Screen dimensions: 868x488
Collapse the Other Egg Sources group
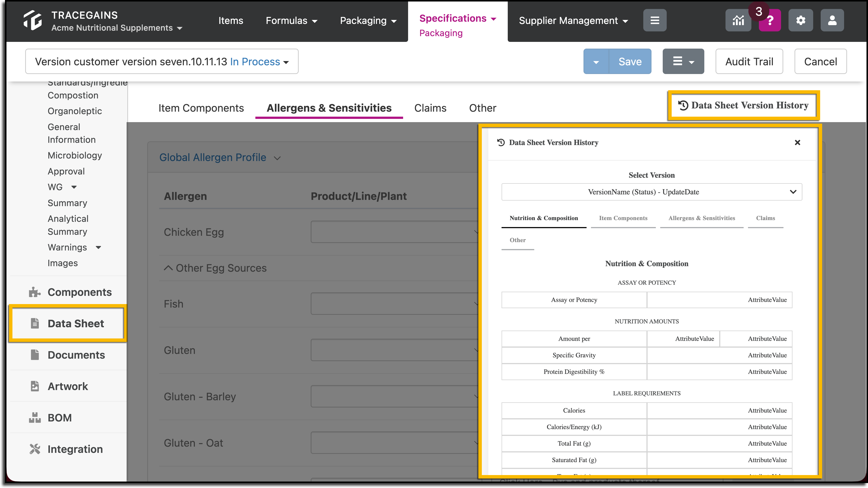215,268
